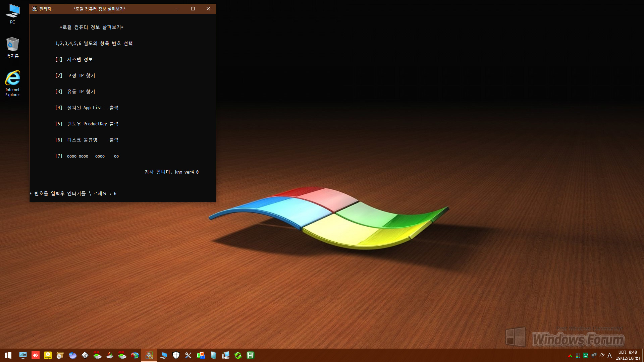
Task: Maximize the 로컬 컴퓨터 정보 console window
Action: tap(193, 9)
